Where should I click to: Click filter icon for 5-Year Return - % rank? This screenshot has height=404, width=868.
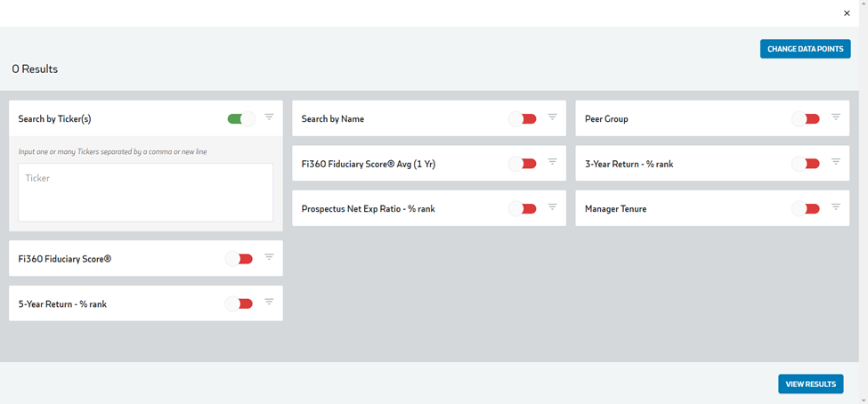tap(269, 302)
